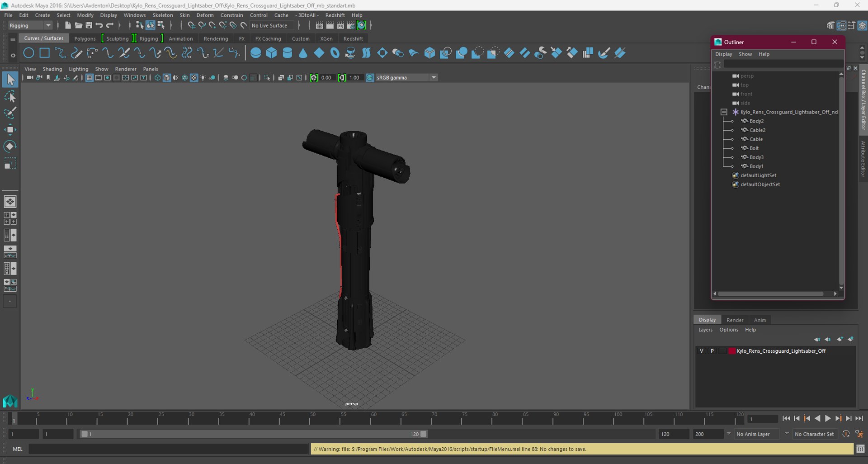The height and width of the screenshot is (464, 868).
Task: Select the Kylo_Rens_Crossguard_Lightsaber_Off layer
Action: coord(781,351)
